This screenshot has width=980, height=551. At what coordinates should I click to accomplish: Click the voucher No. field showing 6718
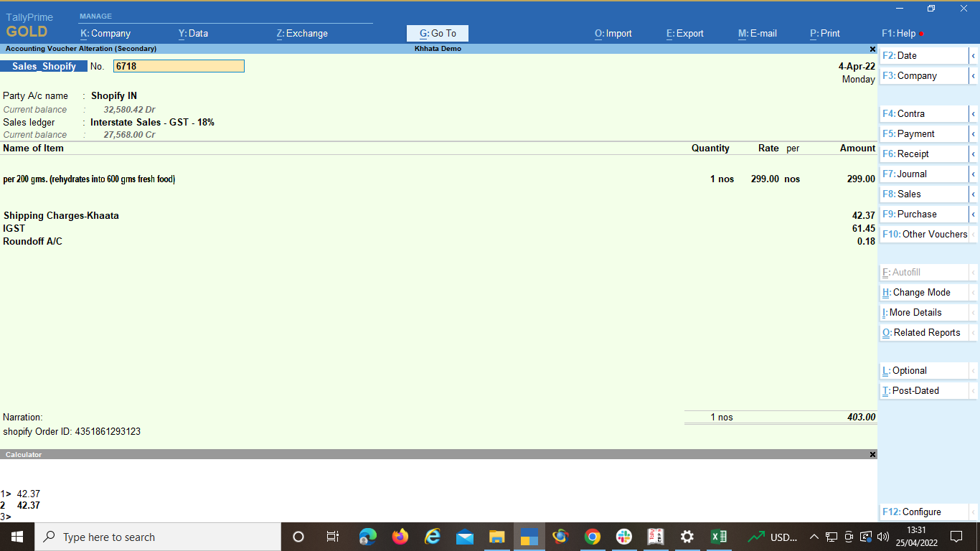coord(179,66)
